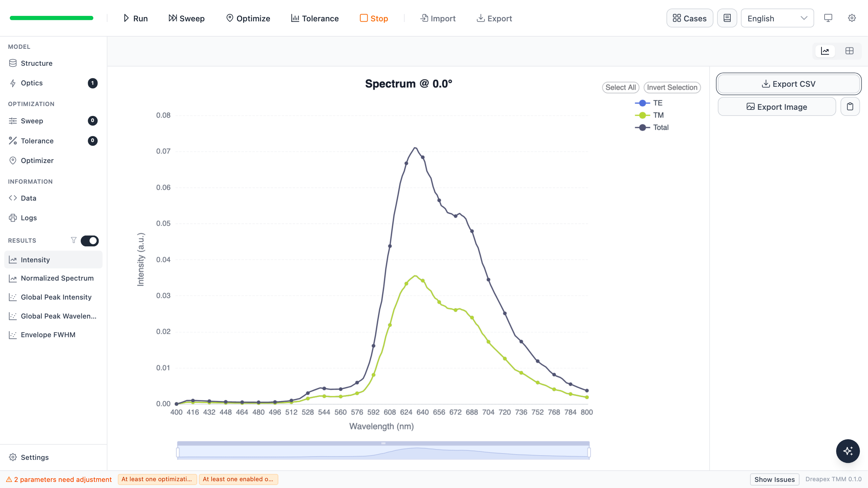This screenshot has height=488, width=868.
Task: Click the results filter funnel icon
Action: 74,240
